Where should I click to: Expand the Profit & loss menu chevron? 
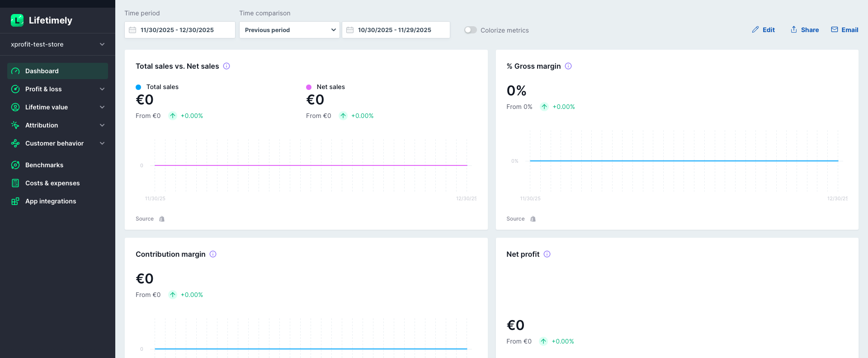(102, 89)
